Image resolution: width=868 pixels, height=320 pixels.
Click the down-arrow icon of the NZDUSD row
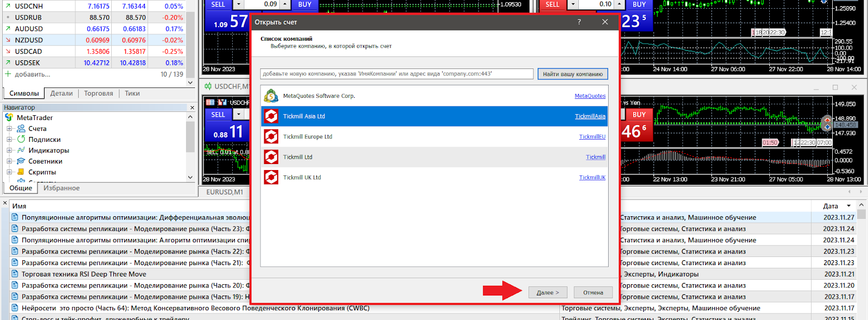[x=8, y=40]
